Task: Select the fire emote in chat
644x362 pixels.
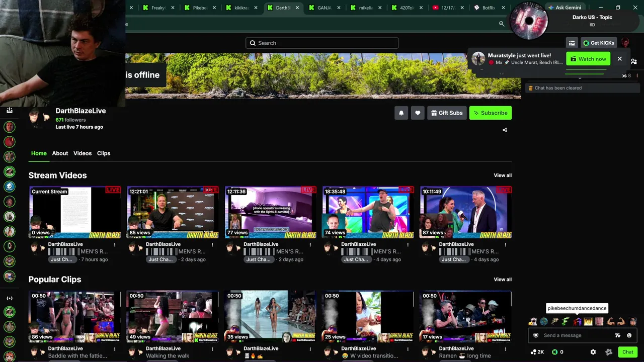Action: point(588,321)
